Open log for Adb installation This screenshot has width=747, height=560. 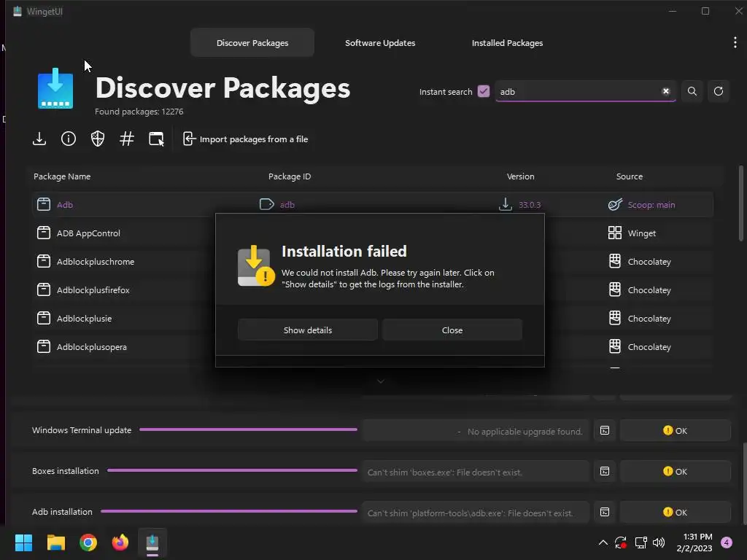605,513
